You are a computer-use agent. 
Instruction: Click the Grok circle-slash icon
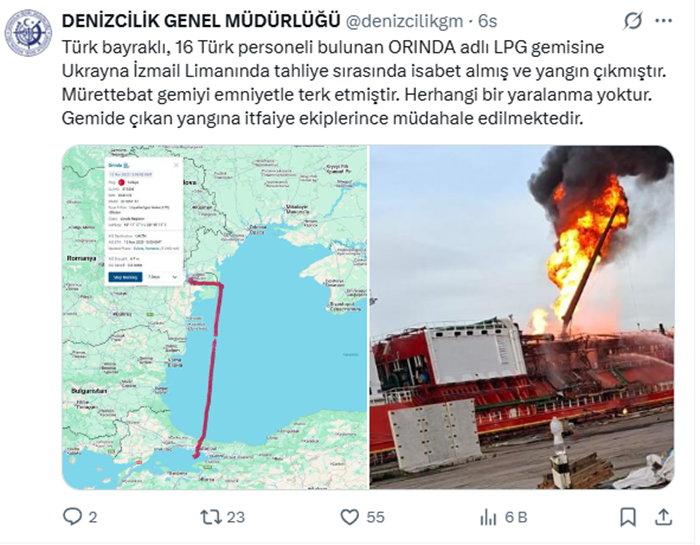(633, 21)
